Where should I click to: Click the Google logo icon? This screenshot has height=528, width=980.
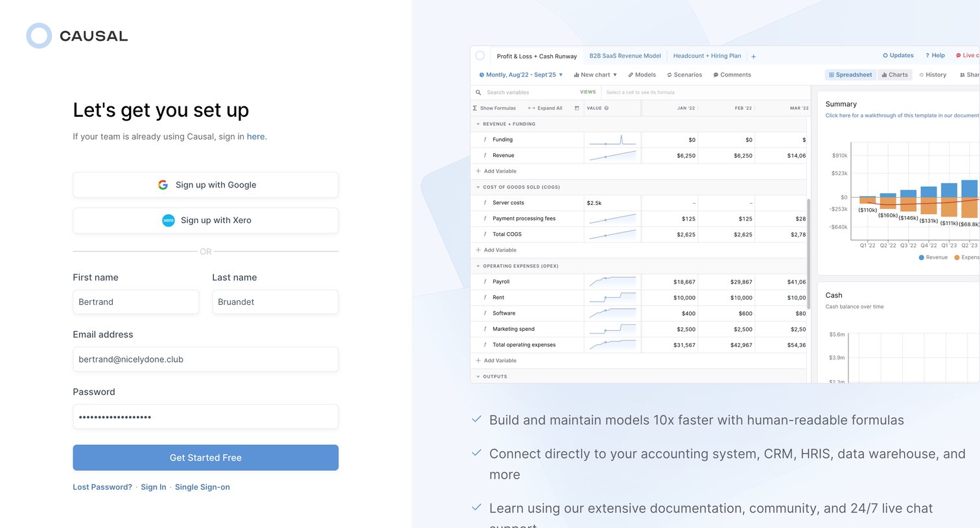(163, 185)
